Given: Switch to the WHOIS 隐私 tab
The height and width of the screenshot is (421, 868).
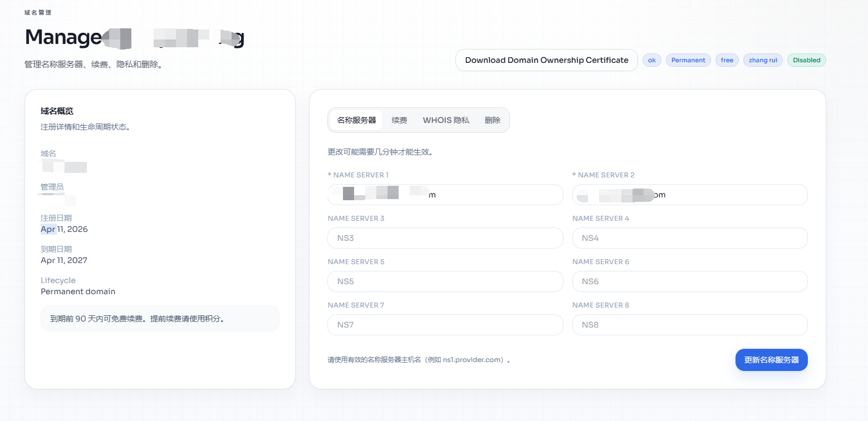Looking at the screenshot, I should (x=445, y=120).
